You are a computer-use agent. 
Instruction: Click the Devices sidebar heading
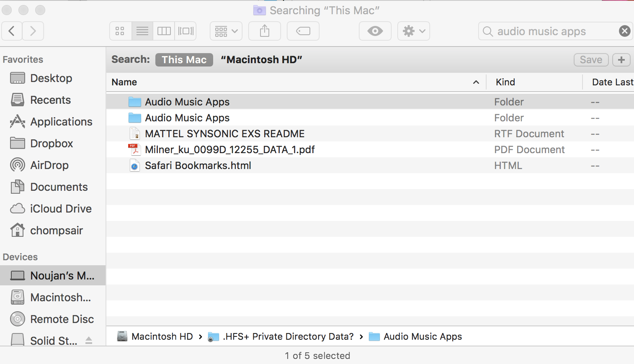pyautogui.click(x=21, y=257)
